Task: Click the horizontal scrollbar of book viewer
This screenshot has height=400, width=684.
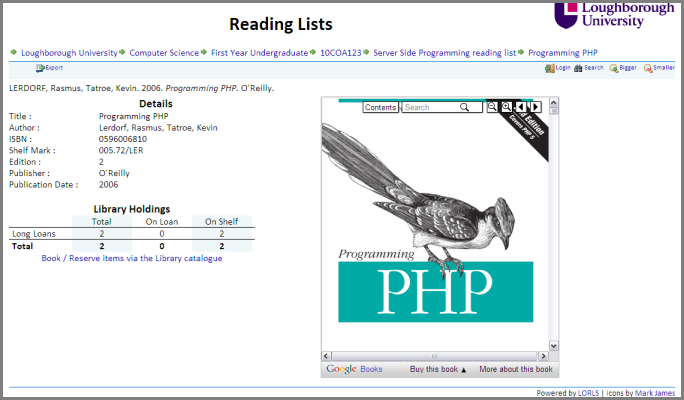Action: (435, 355)
